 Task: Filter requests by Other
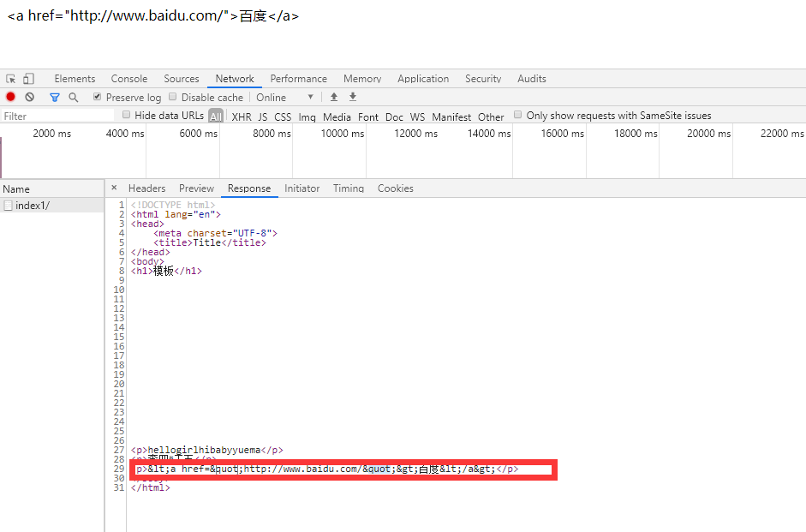click(491, 117)
